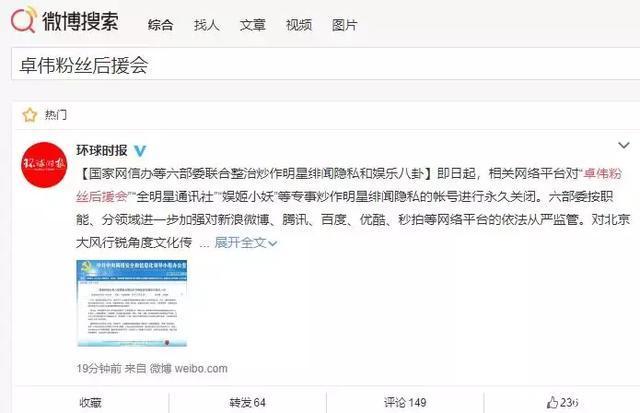640x413 pixels.
Task: Click the Weibo search magnifier logo
Action: 24,20
